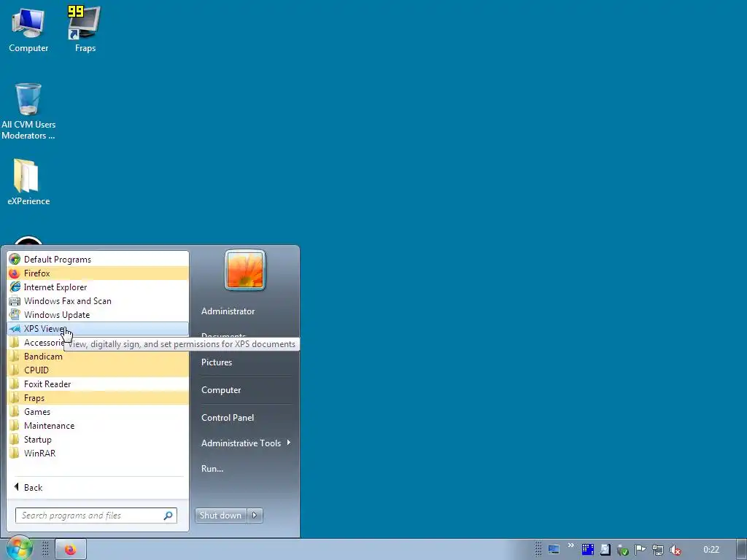Click the disk-shaped tray icon
Viewport: 747px width, 560px height.
coord(605,550)
